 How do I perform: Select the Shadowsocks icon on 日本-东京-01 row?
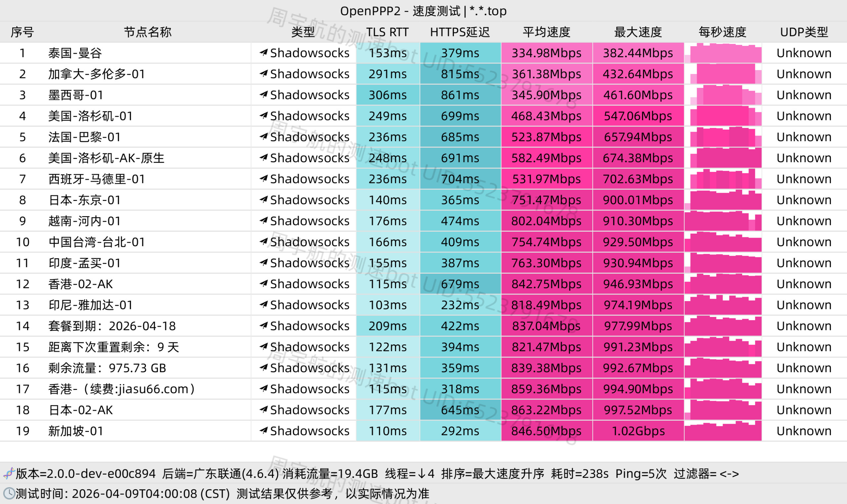pyautogui.click(x=263, y=200)
